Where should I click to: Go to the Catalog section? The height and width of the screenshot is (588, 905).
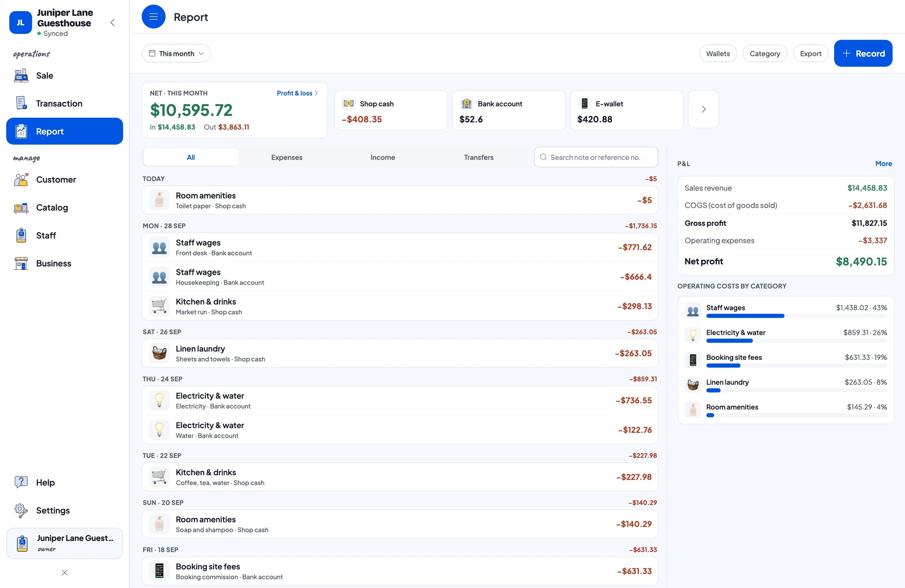tap(64, 207)
